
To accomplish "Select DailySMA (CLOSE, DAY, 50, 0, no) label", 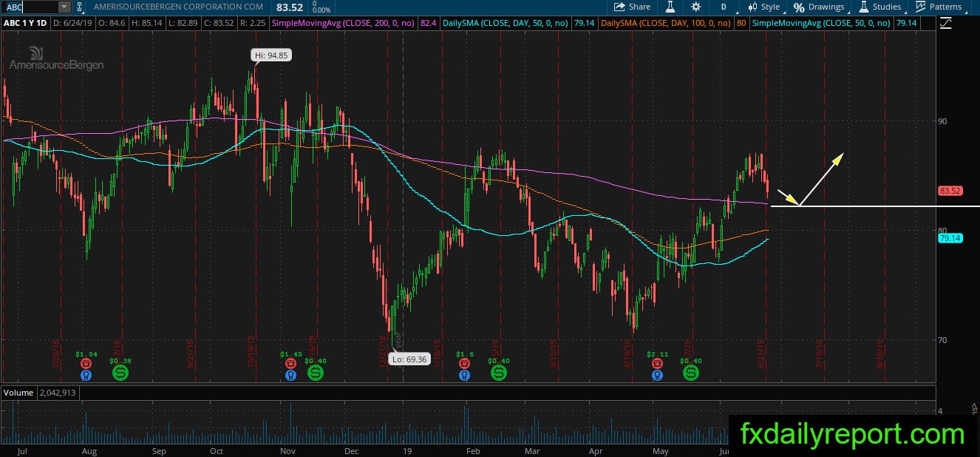I will (x=505, y=24).
